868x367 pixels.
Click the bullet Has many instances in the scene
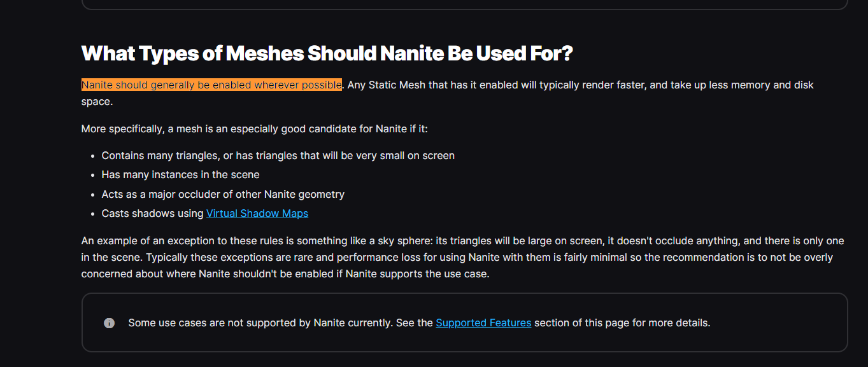point(180,174)
